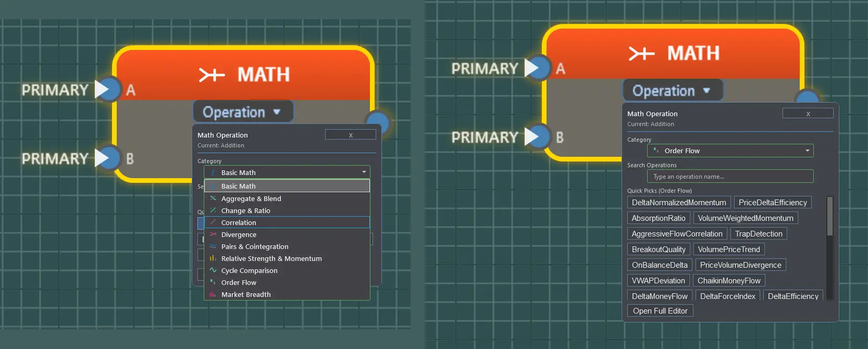Click the Aggregate & Blend category icon
The height and width of the screenshot is (349, 868).
pos(213,198)
